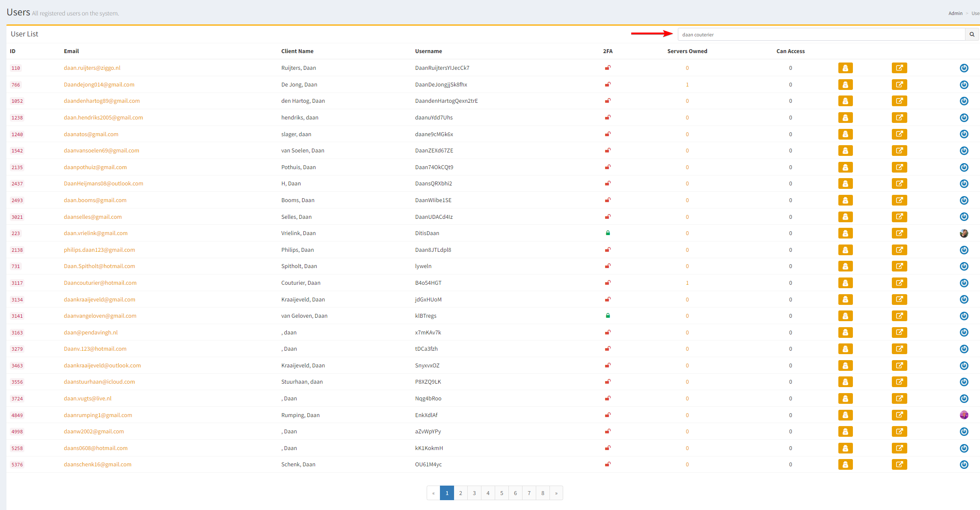Screen dimensions: 980x510
Task: Open external link icon for Stuurhaan, daan
Action: click(899, 382)
